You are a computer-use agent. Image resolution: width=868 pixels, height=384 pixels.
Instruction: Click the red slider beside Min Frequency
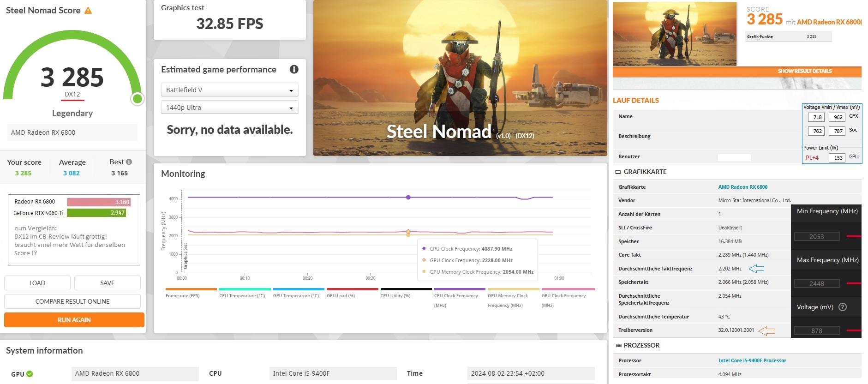pyautogui.click(x=854, y=236)
